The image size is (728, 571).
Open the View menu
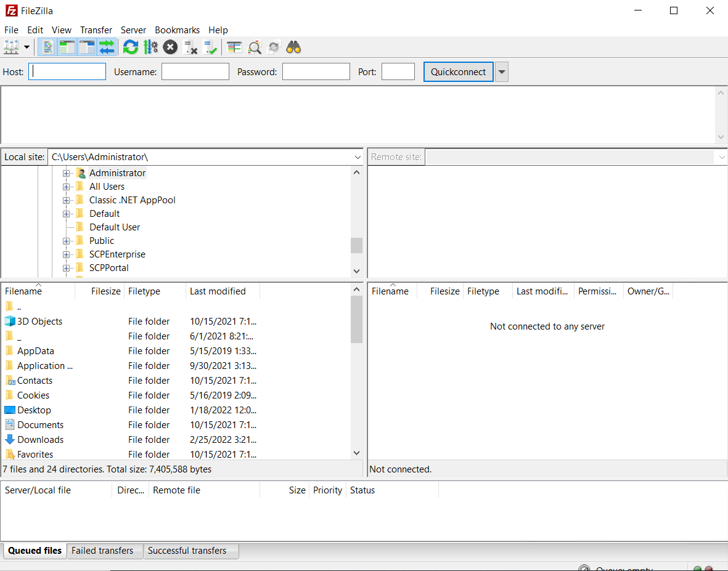pyautogui.click(x=61, y=30)
